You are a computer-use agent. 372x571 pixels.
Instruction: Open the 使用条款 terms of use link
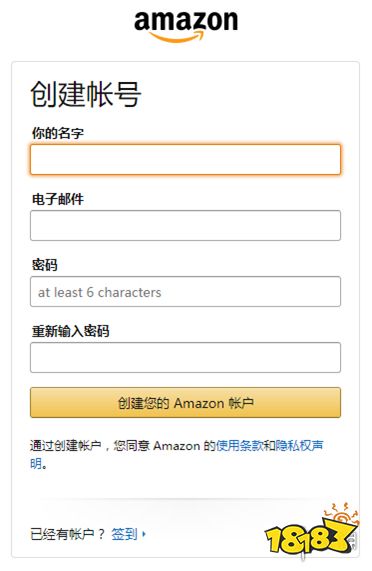click(x=240, y=446)
